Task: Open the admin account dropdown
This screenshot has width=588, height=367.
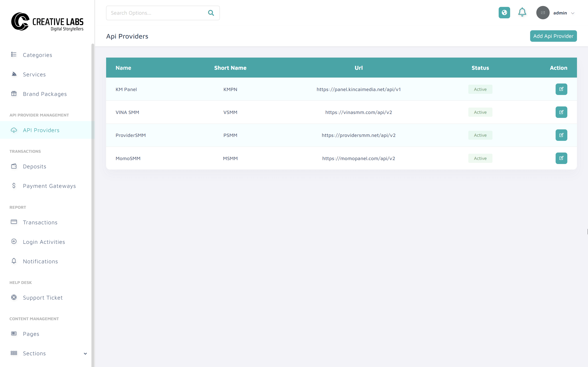Action: pyautogui.click(x=564, y=13)
